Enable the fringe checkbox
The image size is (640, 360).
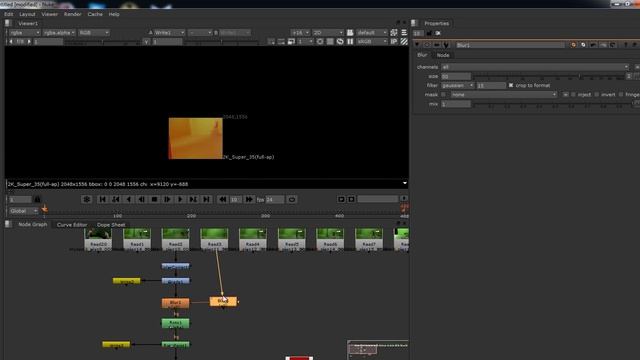click(621, 95)
